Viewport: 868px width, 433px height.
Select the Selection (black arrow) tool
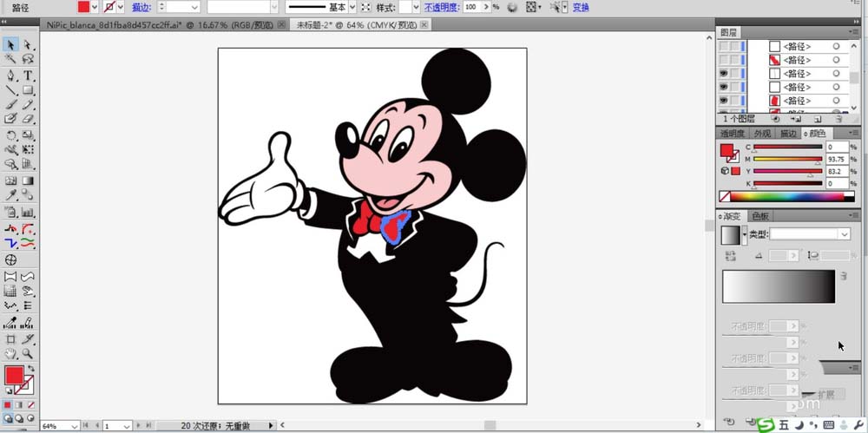coord(11,45)
